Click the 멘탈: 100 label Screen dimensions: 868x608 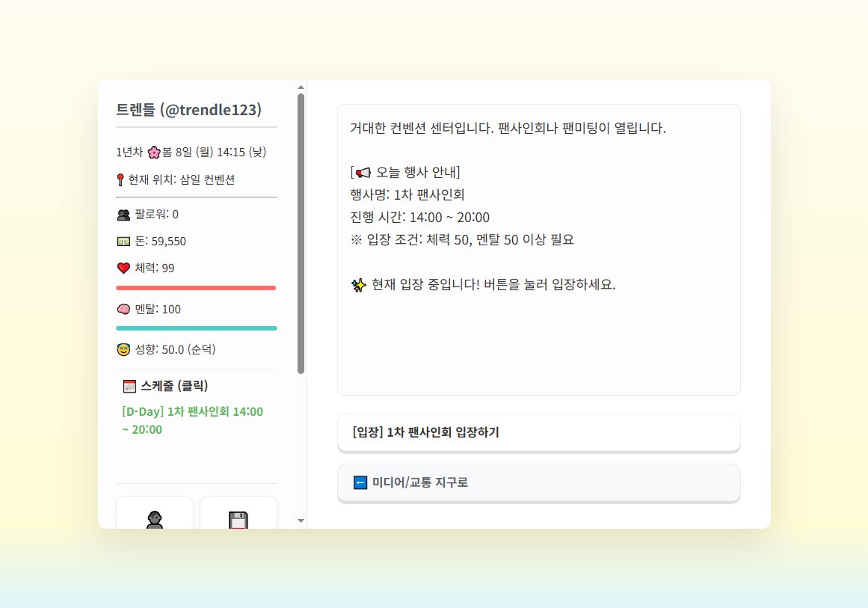(158, 309)
